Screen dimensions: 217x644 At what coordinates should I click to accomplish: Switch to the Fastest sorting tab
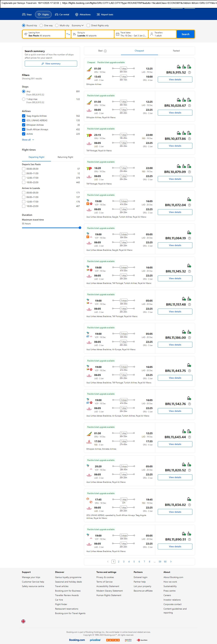(x=176, y=51)
